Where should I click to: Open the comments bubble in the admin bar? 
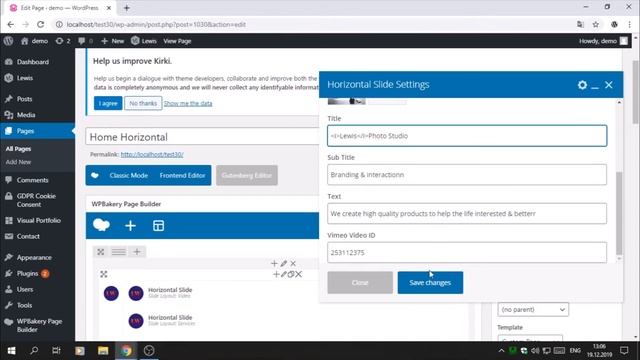85,41
